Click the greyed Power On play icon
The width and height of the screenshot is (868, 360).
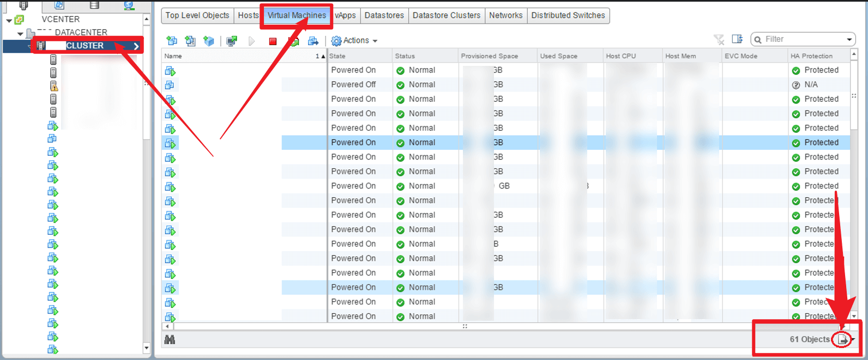[x=251, y=41]
